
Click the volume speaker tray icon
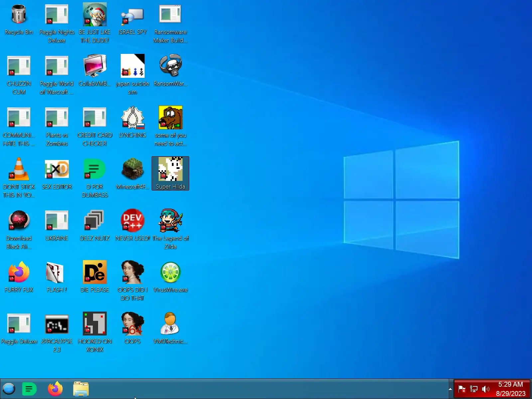pyautogui.click(x=486, y=389)
